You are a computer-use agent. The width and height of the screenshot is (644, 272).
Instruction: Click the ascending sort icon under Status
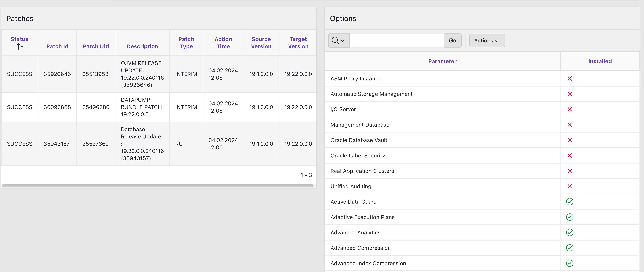(20, 46)
